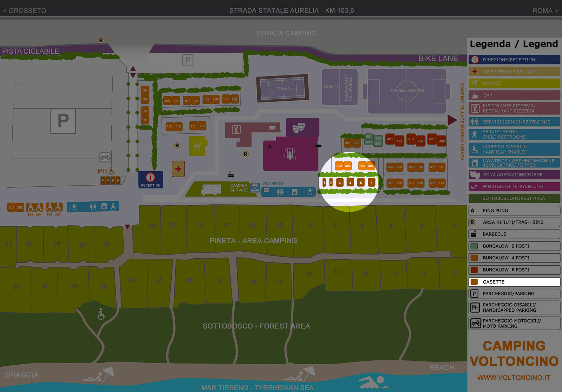The width and height of the screenshot is (562, 392).
Task: Click the restaurant fork and knife icon
Action: click(236, 130)
